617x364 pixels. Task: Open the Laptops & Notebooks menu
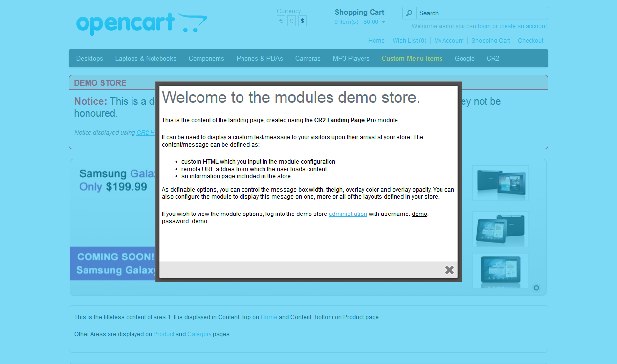[146, 58]
